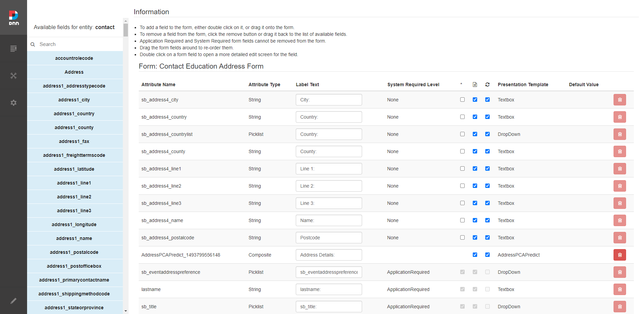Select address1_stateorprovince field item
Screen dimensions: 644x314
tap(74, 308)
